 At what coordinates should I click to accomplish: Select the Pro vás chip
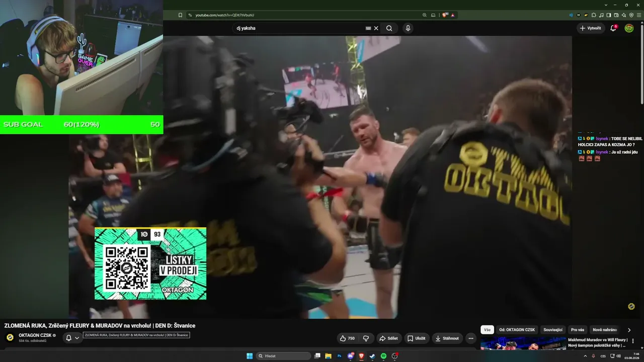pos(578,330)
